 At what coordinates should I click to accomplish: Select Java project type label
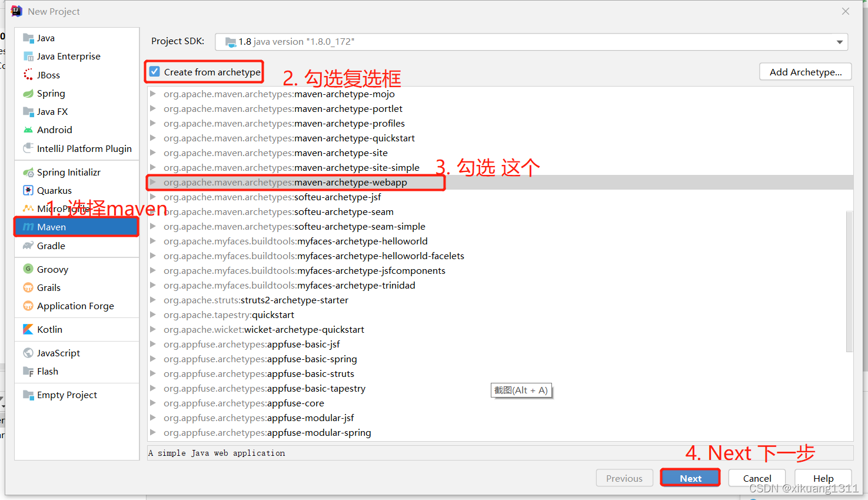46,38
